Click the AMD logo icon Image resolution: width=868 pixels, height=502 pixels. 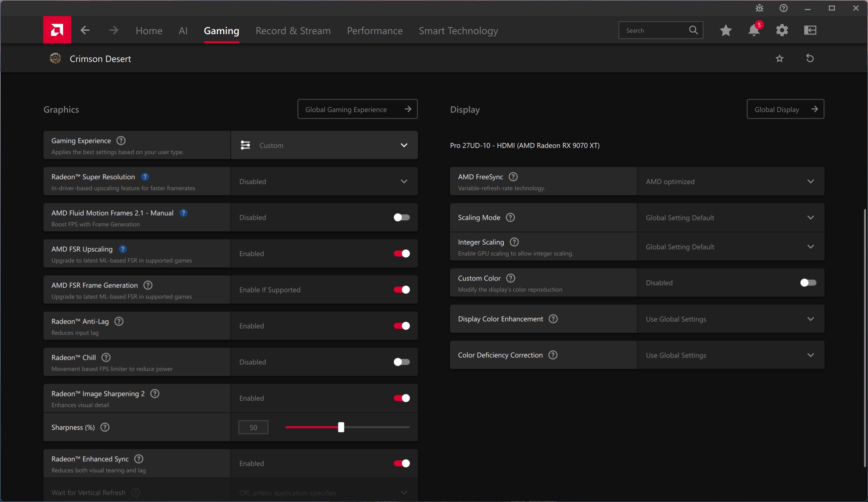click(57, 30)
